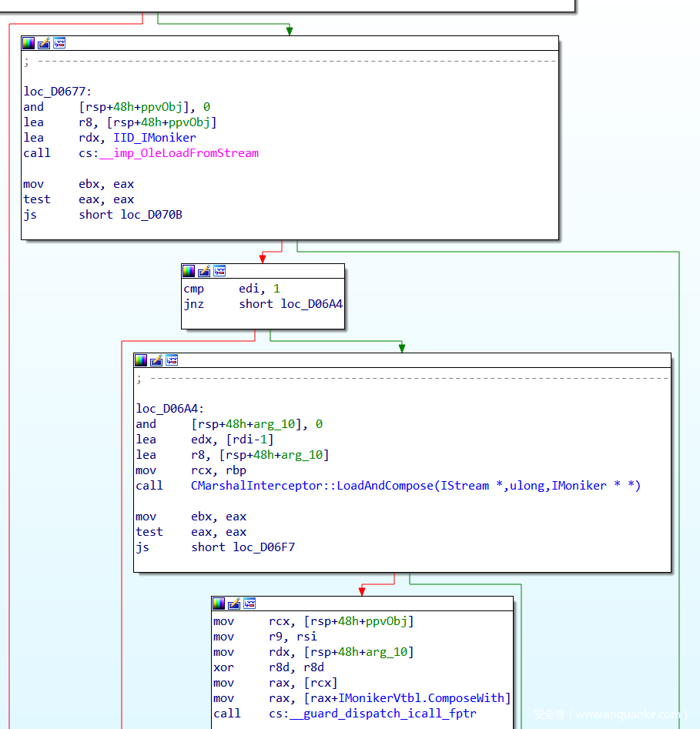This screenshot has width=700, height=729.
Task: Click the pencil edit icon on the loc_D06A4 block
Action: [x=156, y=360]
